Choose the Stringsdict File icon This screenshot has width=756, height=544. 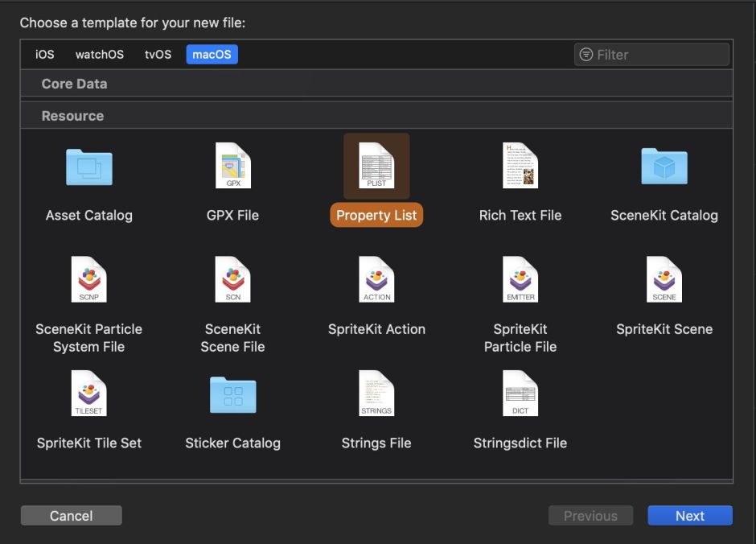520,394
